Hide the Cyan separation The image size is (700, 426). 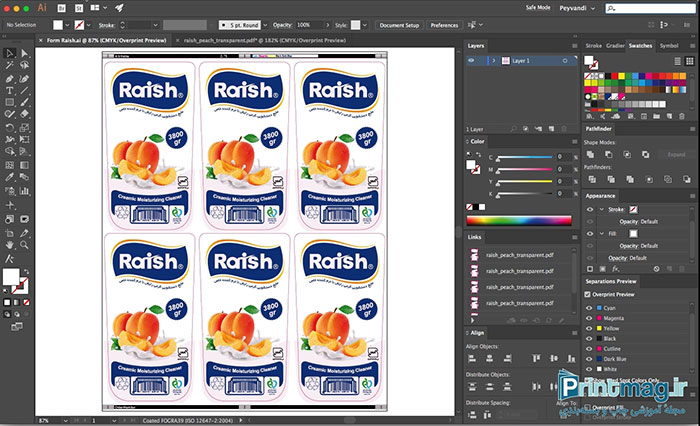click(x=589, y=308)
